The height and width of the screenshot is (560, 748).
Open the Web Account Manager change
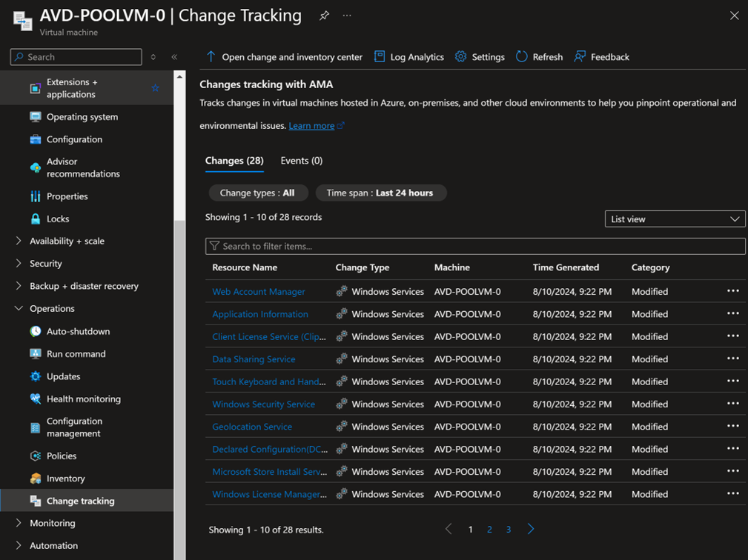259,292
